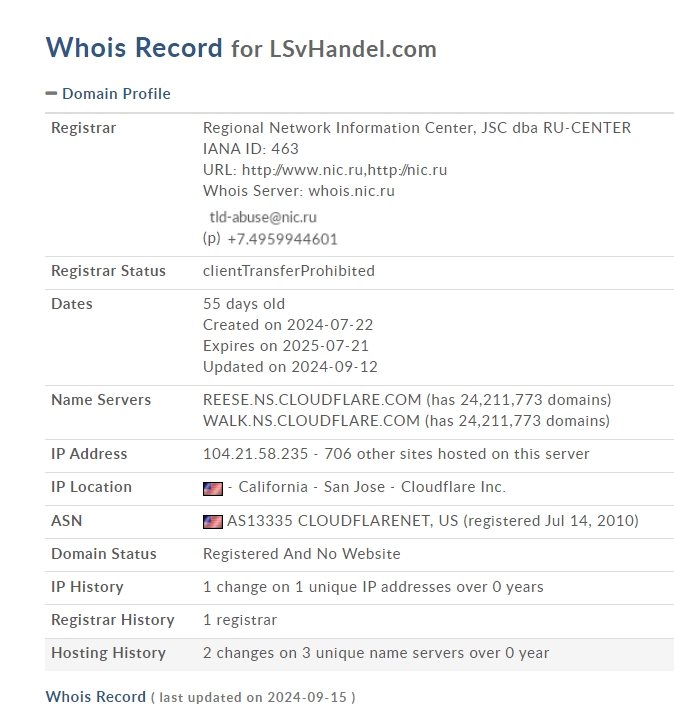Click the 'IP Address' row label
Screen dimensions: 674x714
tap(89, 454)
